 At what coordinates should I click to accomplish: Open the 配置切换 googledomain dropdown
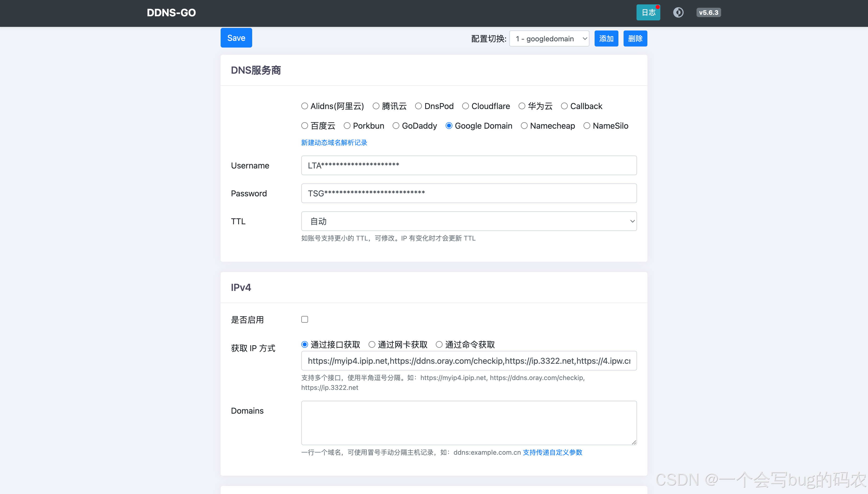pos(549,39)
